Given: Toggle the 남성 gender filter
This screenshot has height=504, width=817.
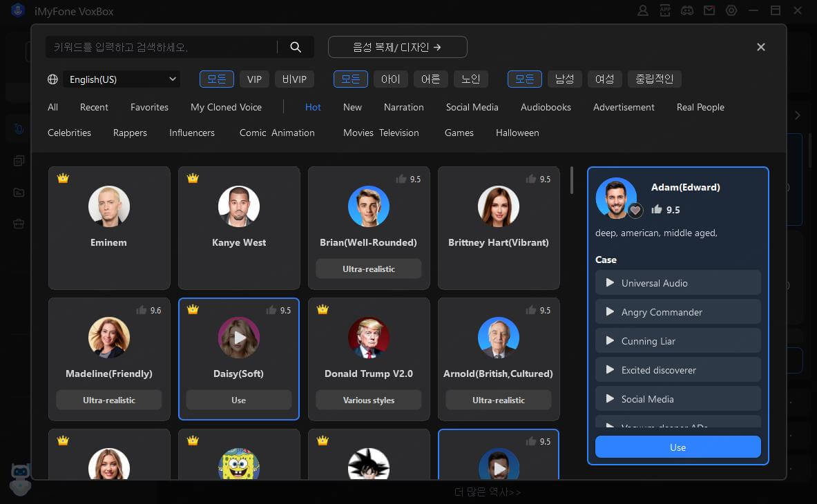Looking at the screenshot, I should 564,79.
